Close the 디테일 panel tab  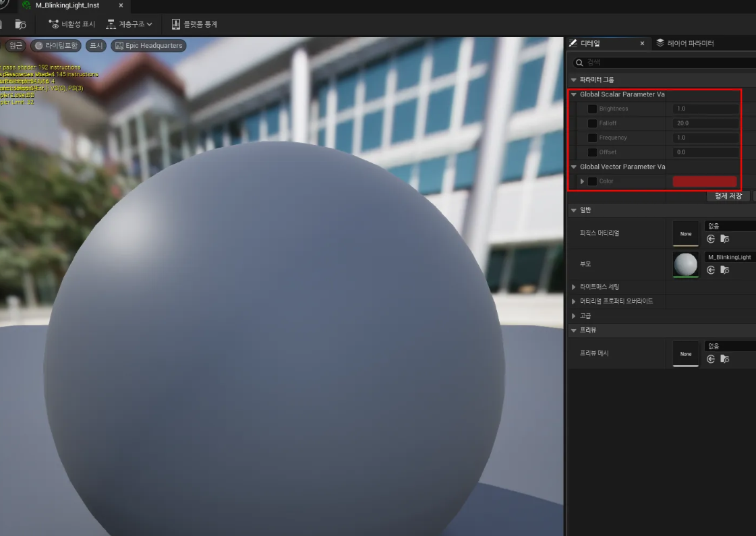(x=642, y=43)
